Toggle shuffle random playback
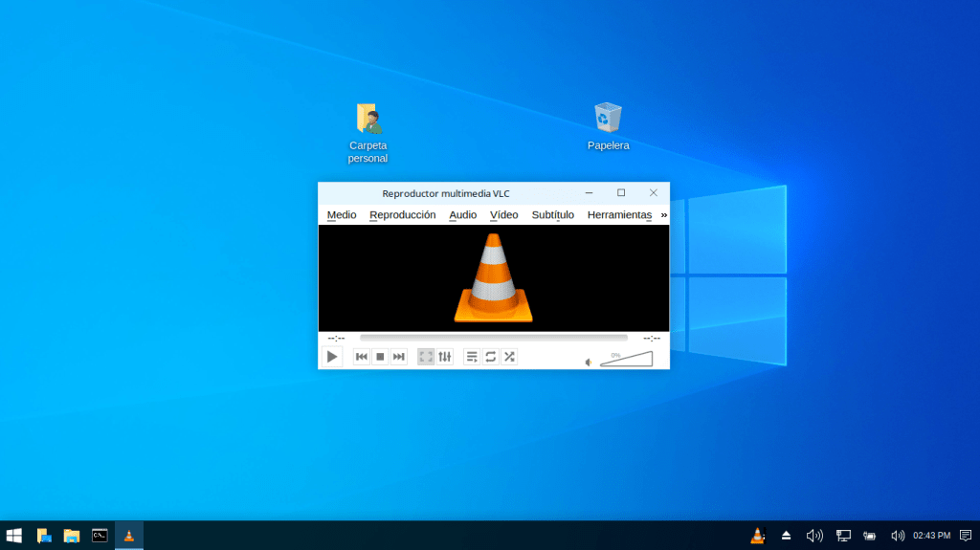 click(509, 357)
